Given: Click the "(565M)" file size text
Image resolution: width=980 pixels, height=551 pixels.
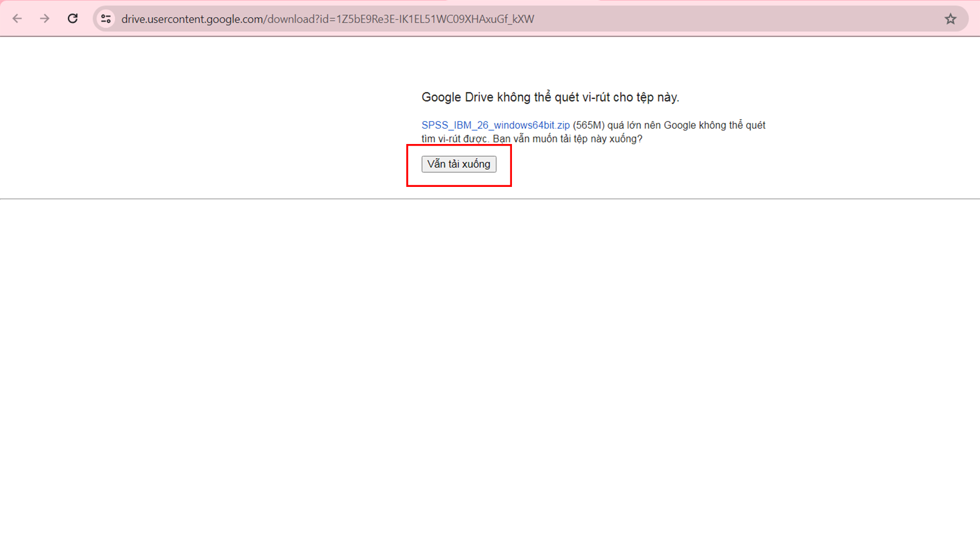Looking at the screenshot, I should click(589, 125).
